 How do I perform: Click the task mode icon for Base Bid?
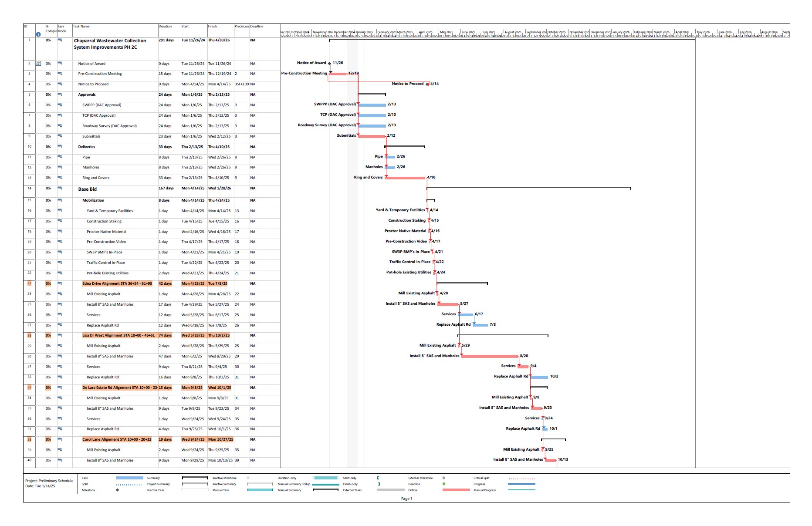click(x=60, y=189)
